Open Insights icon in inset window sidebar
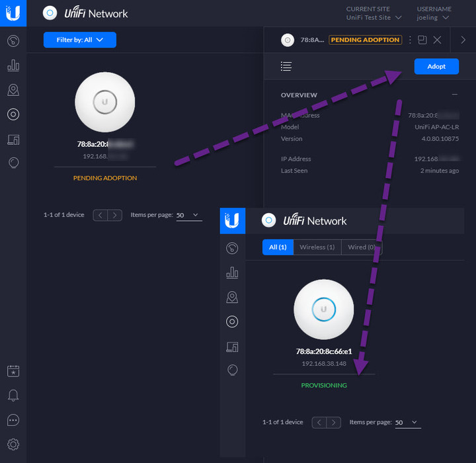Viewport: 476px width, 463px height. pyautogui.click(x=232, y=370)
